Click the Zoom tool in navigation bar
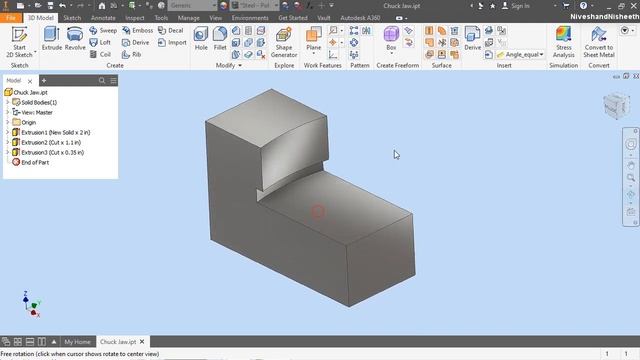Viewport: 640px width, 360px height. 631,178
